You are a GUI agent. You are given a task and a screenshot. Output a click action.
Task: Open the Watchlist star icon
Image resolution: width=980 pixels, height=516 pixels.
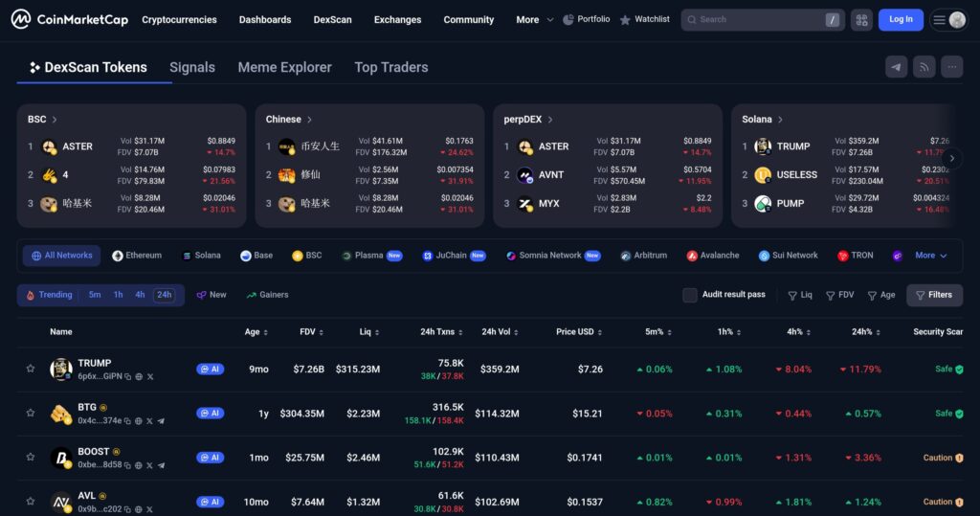(625, 20)
